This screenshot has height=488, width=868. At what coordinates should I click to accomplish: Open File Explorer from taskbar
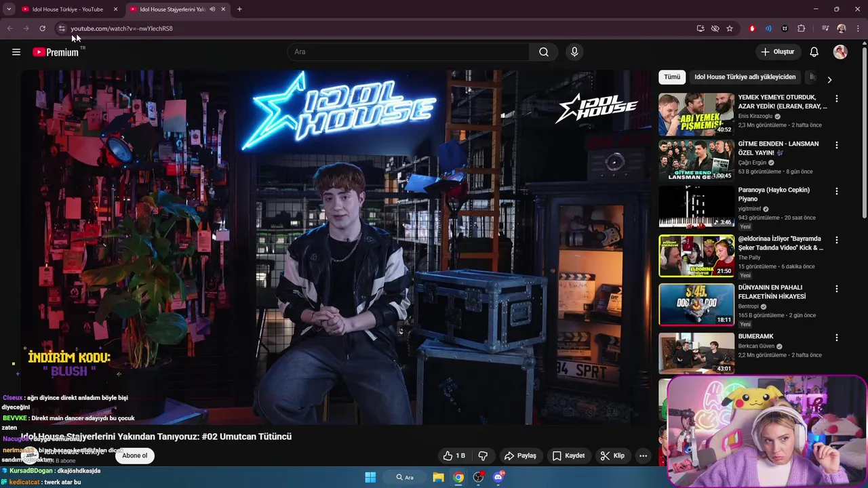(x=439, y=477)
